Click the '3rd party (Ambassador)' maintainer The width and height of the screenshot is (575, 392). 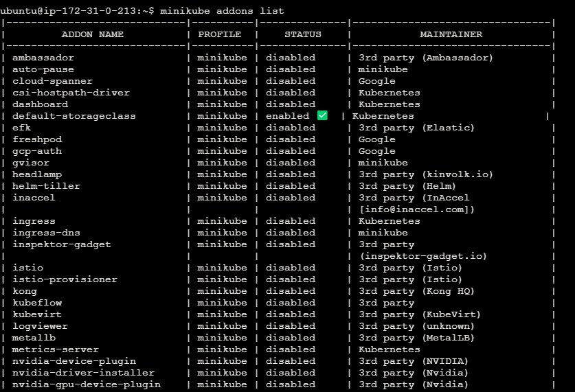[x=426, y=58]
